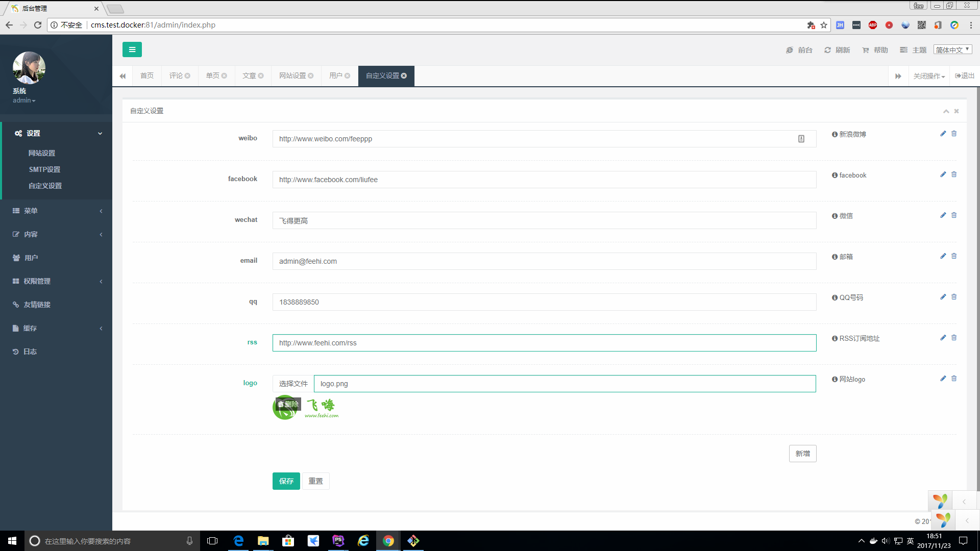Click the 刷新 refresh icon in header
Image resolution: width=980 pixels, height=551 pixels.
[827, 50]
